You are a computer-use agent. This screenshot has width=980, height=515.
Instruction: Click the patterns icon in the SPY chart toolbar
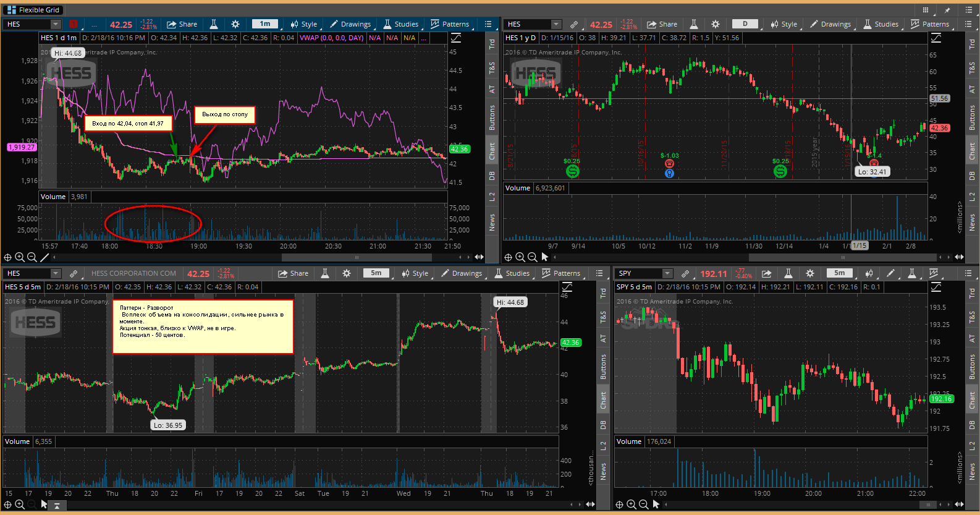coord(934,273)
